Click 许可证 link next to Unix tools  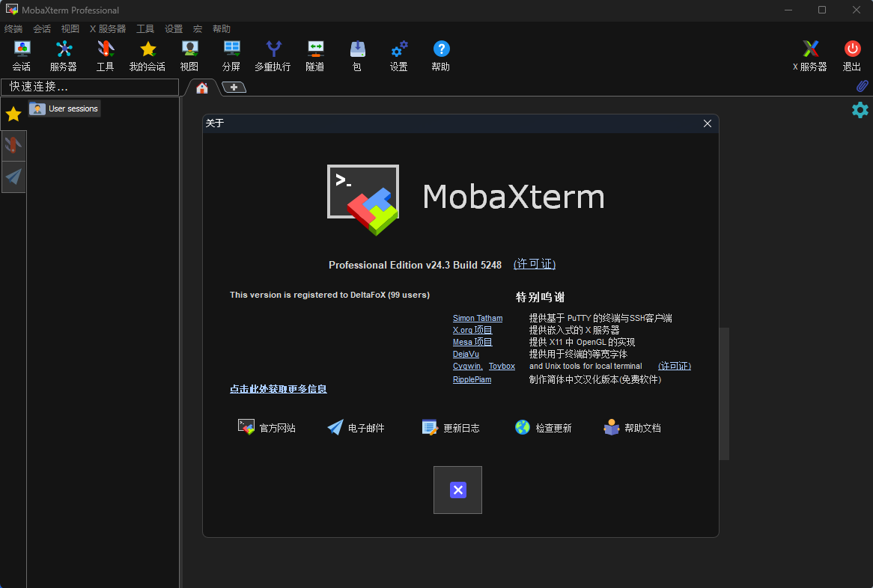[x=675, y=366]
